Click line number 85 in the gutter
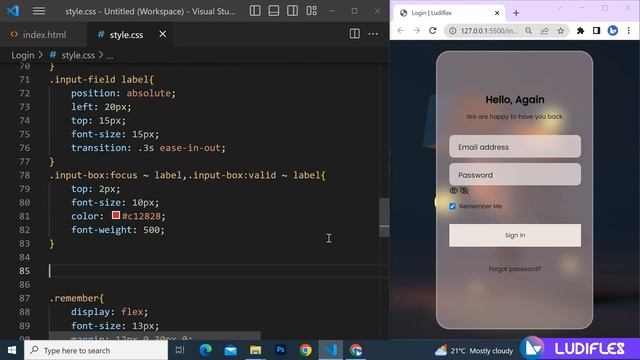Image resolution: width=640 pixels, height=360 pixels. [x=24, y=271]
